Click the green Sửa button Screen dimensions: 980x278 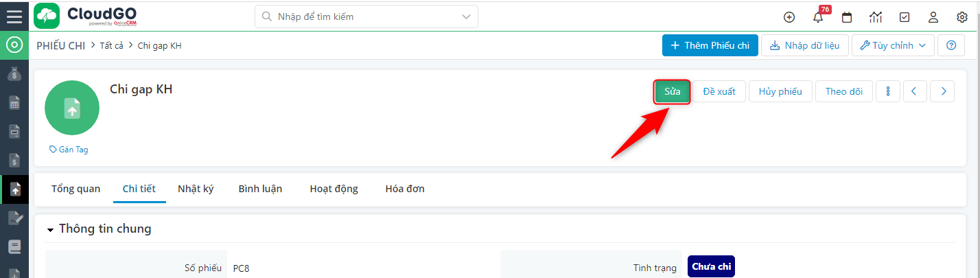point(673,91)
